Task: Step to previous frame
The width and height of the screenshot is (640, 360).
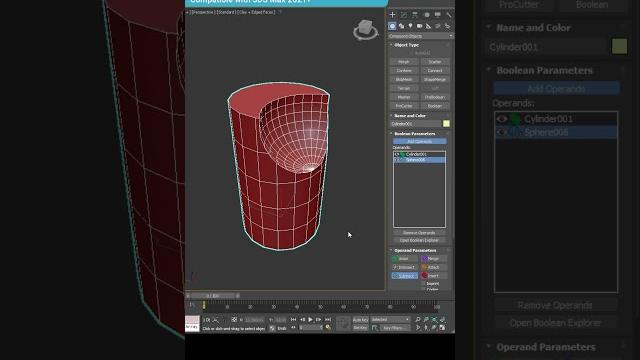Action: click(x=302, y=320)
